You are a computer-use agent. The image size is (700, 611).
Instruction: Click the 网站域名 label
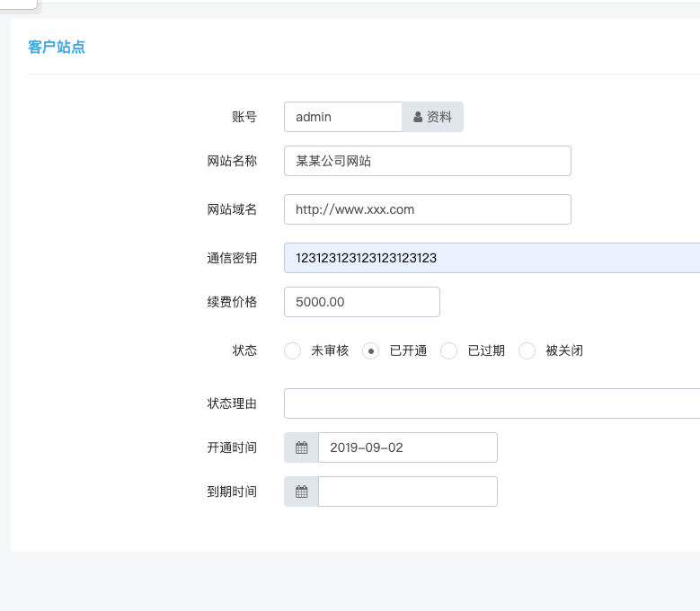(232, 209)
